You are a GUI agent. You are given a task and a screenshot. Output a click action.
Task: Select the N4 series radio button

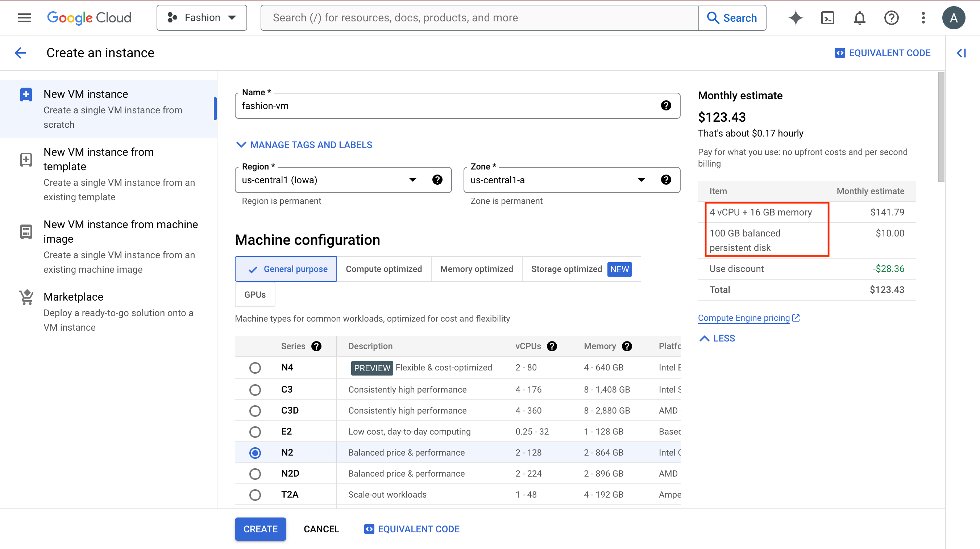[255, 368]
